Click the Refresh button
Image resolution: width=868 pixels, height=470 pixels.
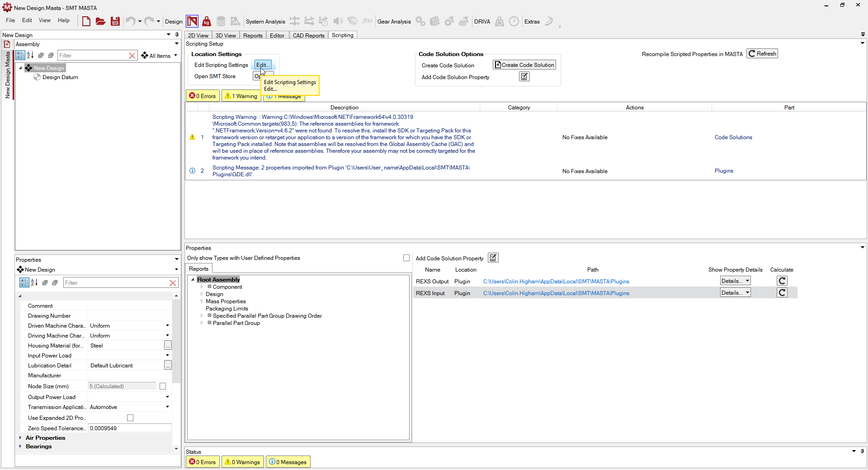(x=762, y=54)
